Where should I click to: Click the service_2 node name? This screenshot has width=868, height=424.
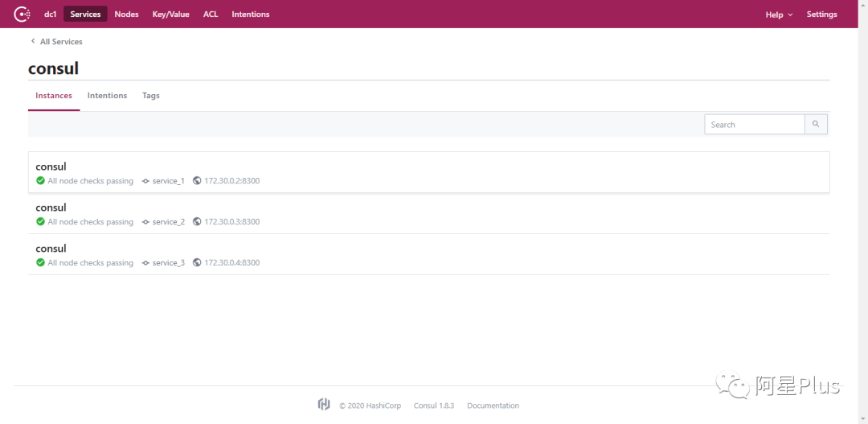168,222
